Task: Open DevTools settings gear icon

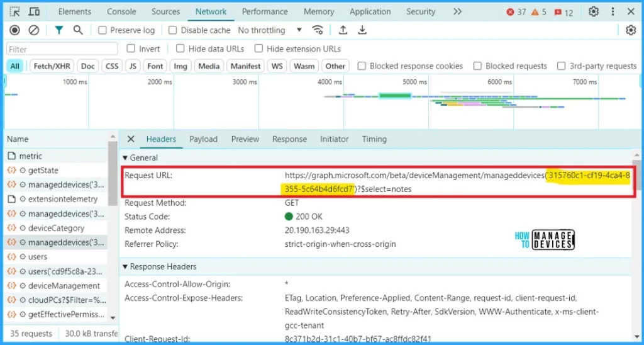Action: click(594, 11)
